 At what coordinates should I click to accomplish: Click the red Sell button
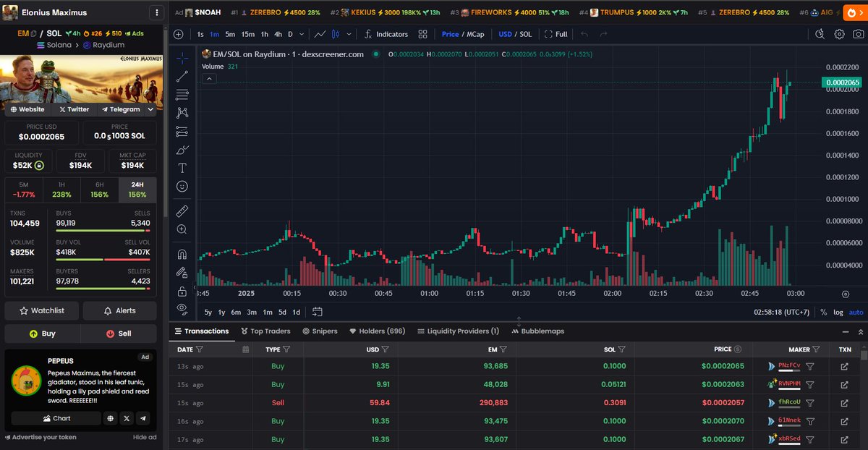(x=119, y=334)
